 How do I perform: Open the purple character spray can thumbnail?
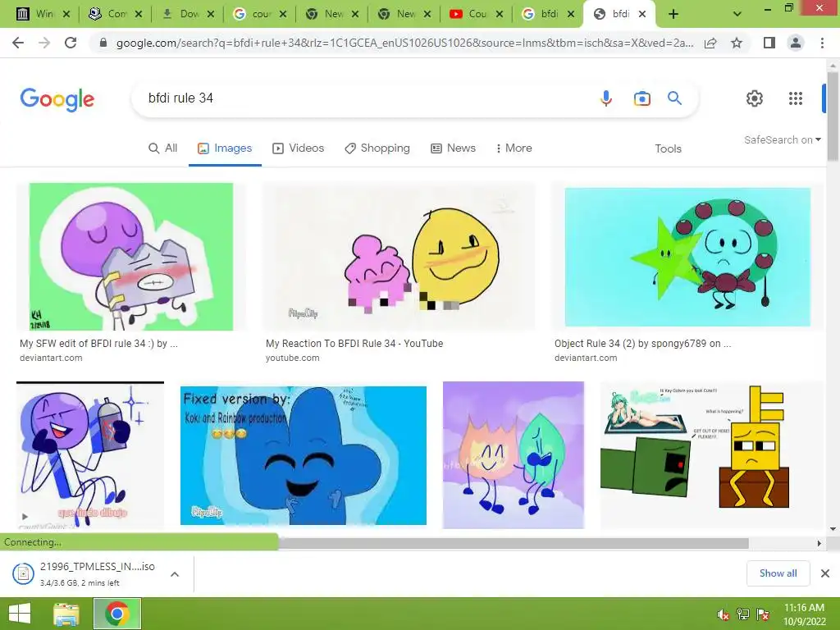point(90,455)
